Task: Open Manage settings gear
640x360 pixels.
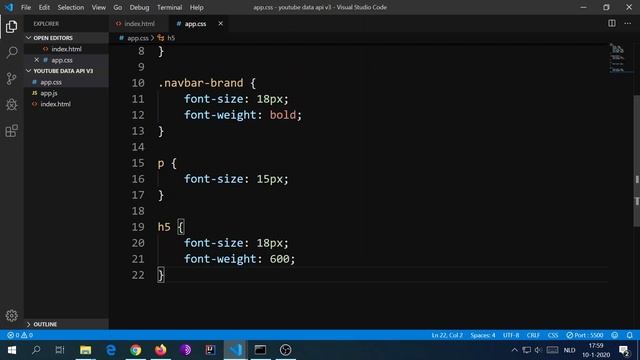Action: click(11, 316)
